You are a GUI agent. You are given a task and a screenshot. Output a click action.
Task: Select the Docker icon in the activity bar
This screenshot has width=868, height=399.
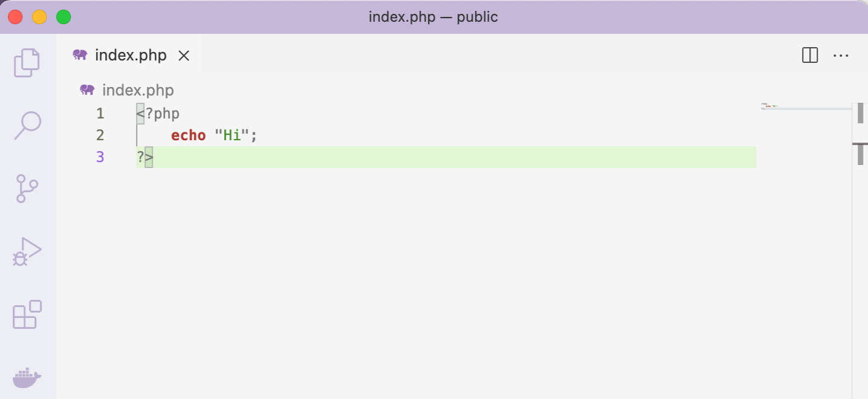pyautogui.click(x=27, y=377)
